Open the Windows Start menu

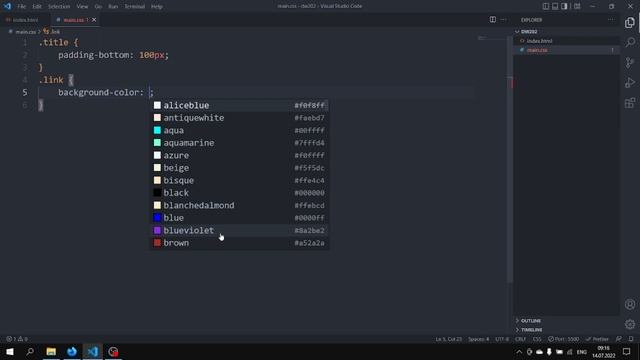[10, 351]
